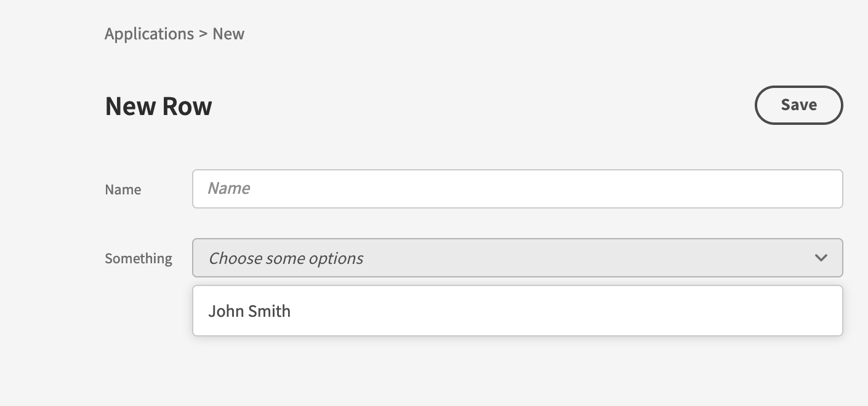
Task: Click the New Row page heading
Action: pos(158,105)
